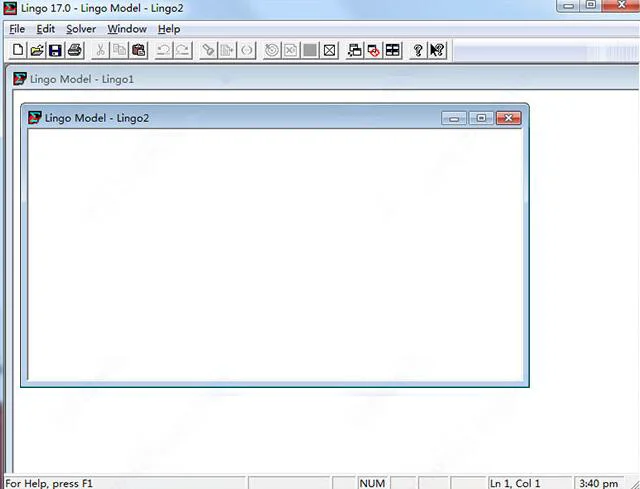Close all windows using the red toolbar icon
Screen dimensions: 640x489
(x=373, y=50)
